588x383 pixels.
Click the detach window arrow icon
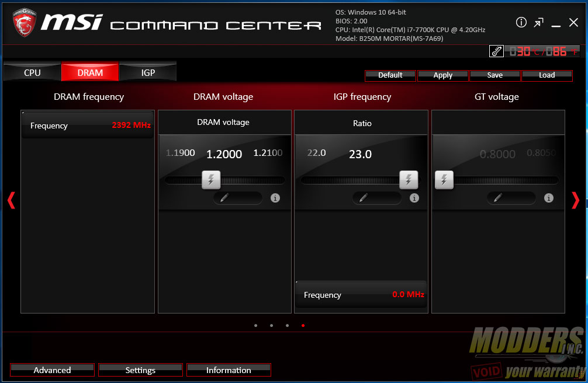pos(538,23)
